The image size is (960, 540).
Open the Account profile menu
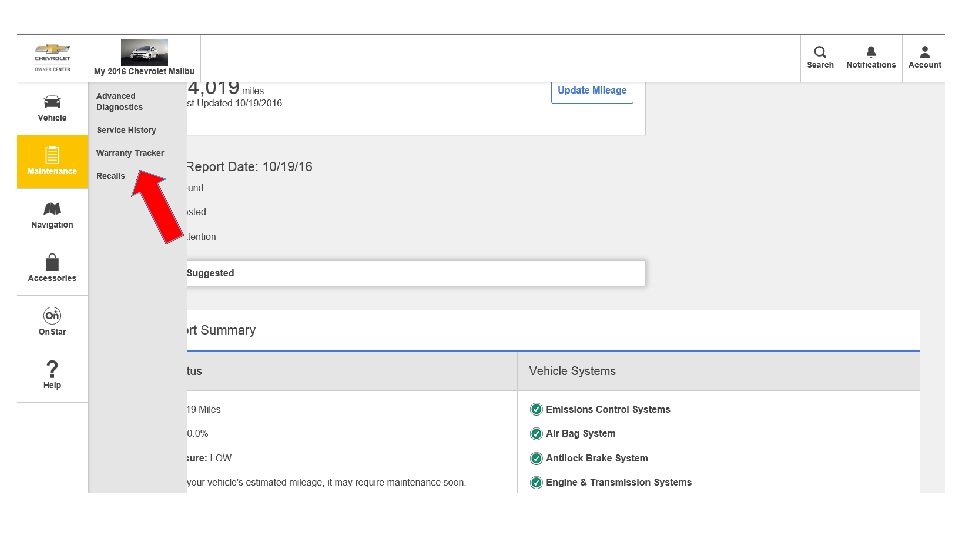coord(925,57)
